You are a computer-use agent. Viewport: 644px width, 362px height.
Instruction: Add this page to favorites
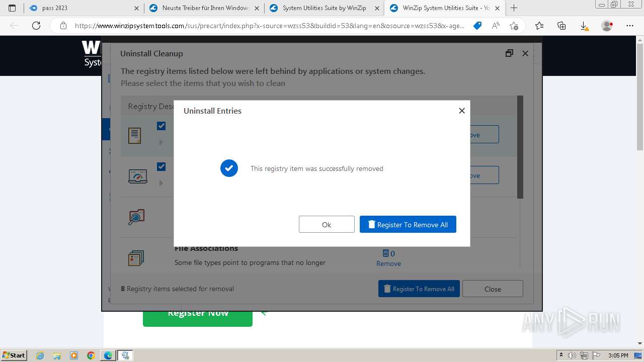[x=514, y=26]
